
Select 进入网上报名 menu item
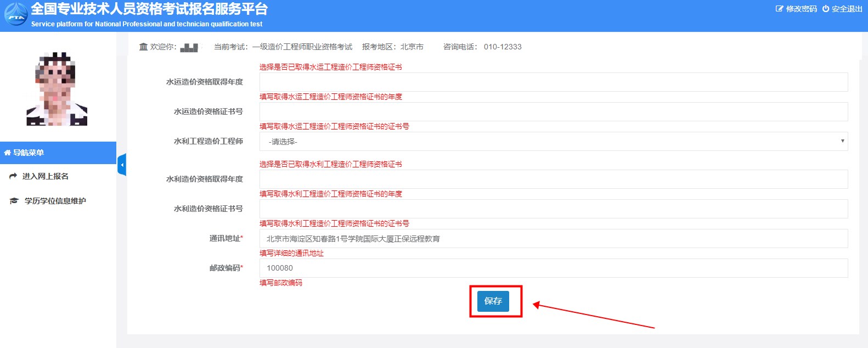pyautogui.click(x=46, y=176)
